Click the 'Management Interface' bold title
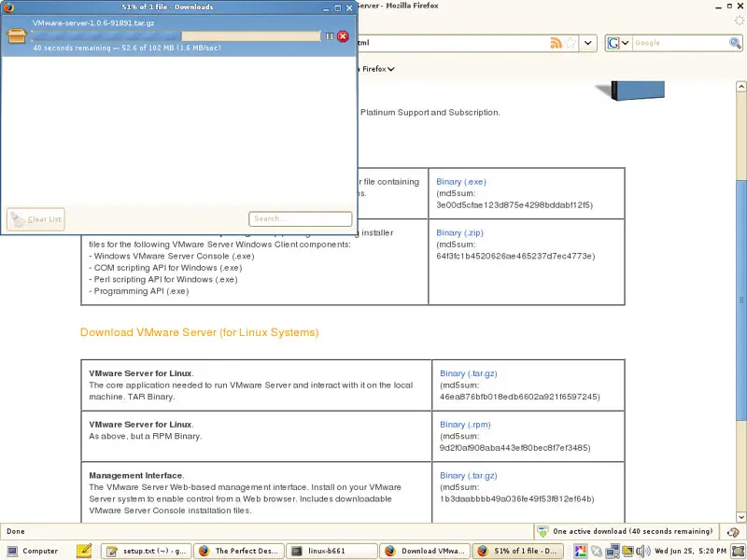This screenshot has width=747, height=560. 135,475
